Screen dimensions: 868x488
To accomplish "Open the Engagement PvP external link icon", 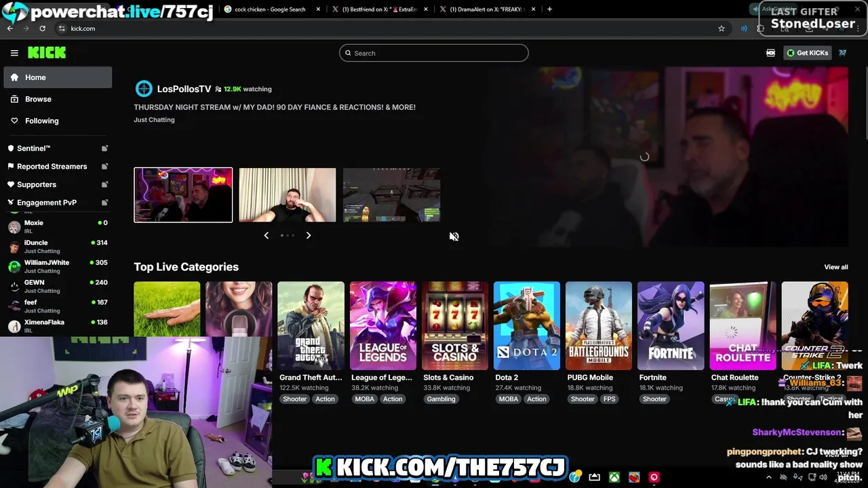I will click(104, 203).
